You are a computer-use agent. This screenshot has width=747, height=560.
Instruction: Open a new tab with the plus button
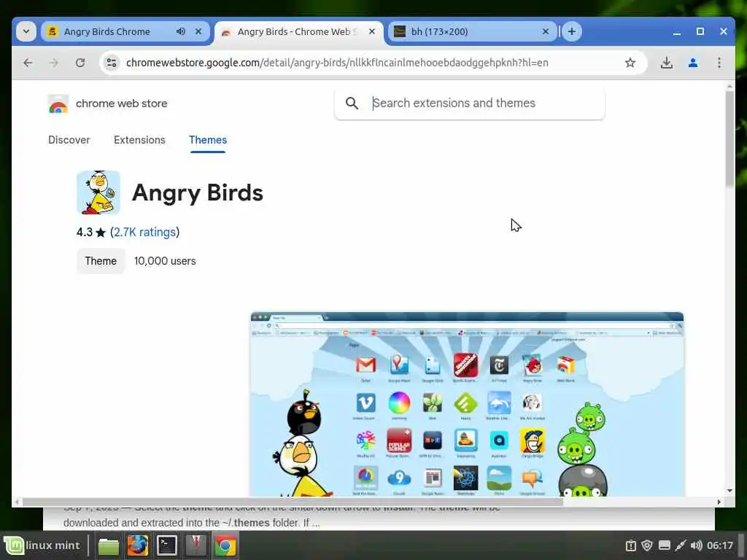pos(572,31)
